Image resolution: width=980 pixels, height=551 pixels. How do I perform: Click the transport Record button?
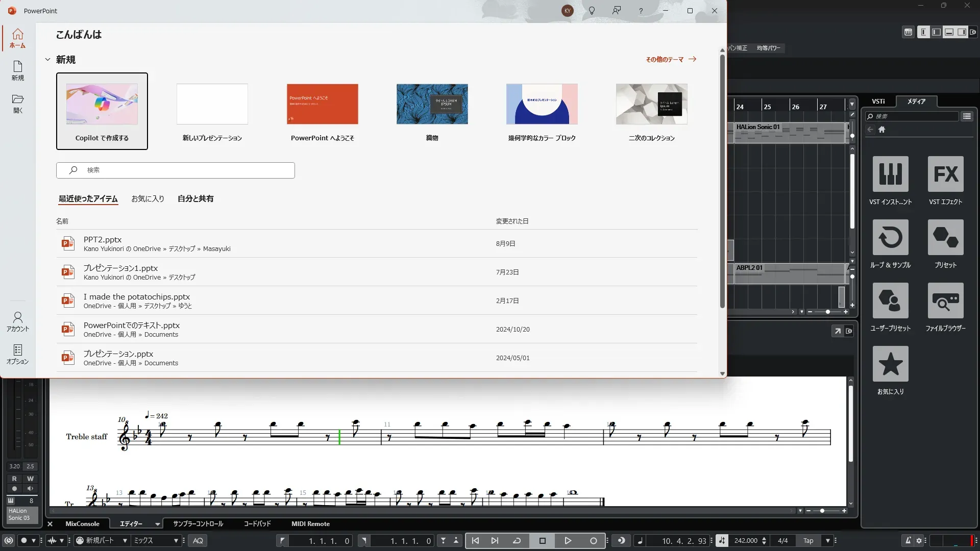click(593, 541)
